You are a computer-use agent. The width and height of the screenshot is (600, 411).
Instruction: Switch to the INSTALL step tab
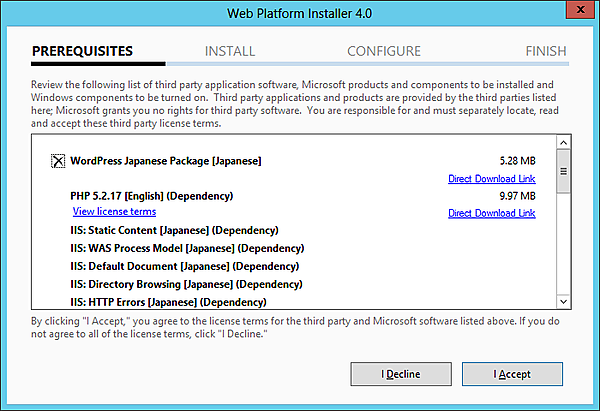point(230,51)
